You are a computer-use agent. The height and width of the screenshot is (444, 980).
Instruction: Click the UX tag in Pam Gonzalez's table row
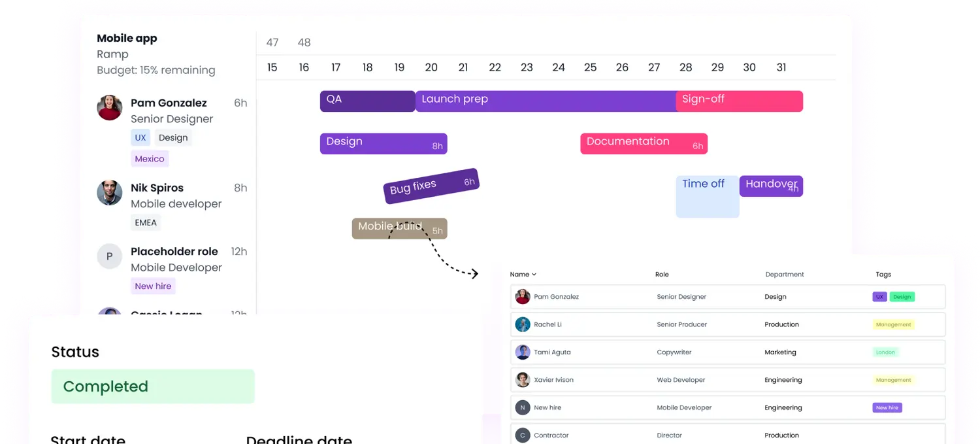coord(879,296)
